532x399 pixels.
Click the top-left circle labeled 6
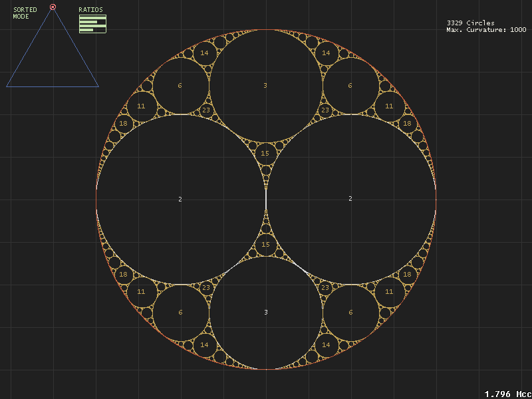(178, 85)
